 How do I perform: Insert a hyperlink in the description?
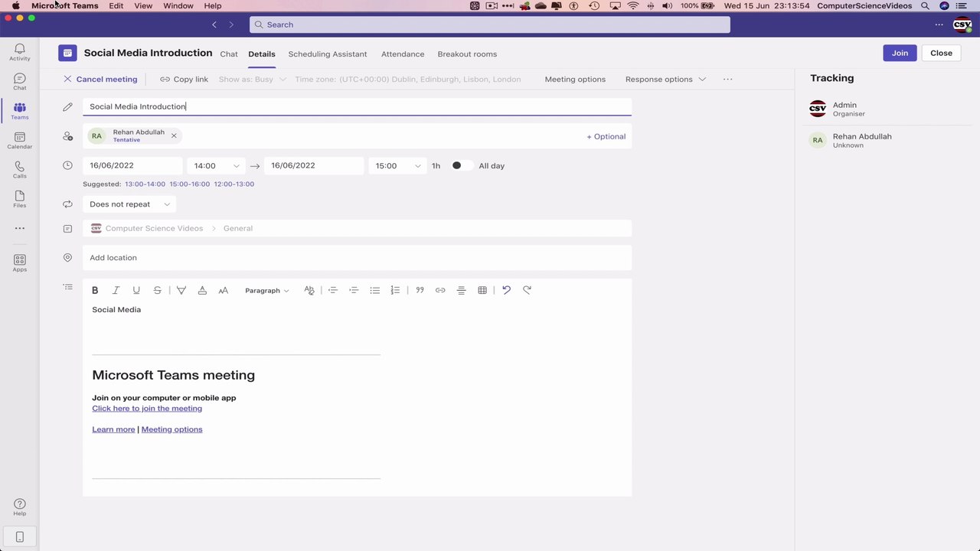point(440,290)
